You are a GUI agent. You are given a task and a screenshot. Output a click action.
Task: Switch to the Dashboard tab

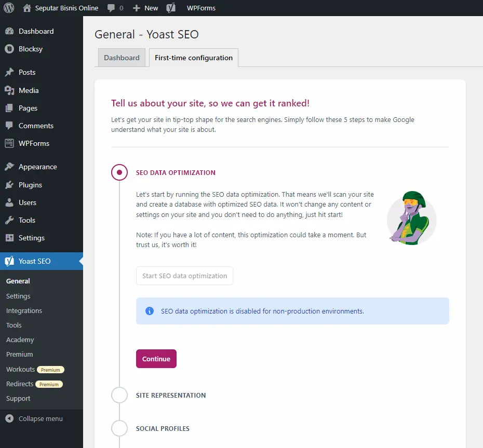click(122, 58)
